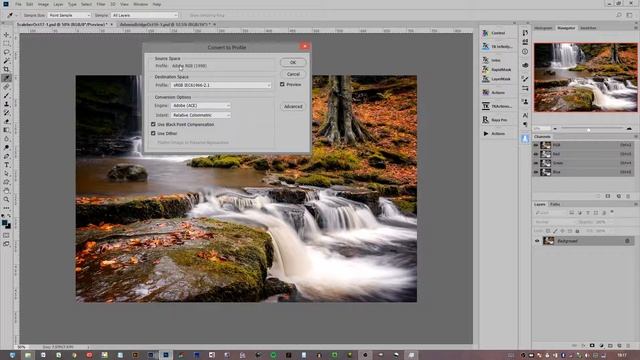Open the Sample All Layers dropdown

click(x=144, y=15)
